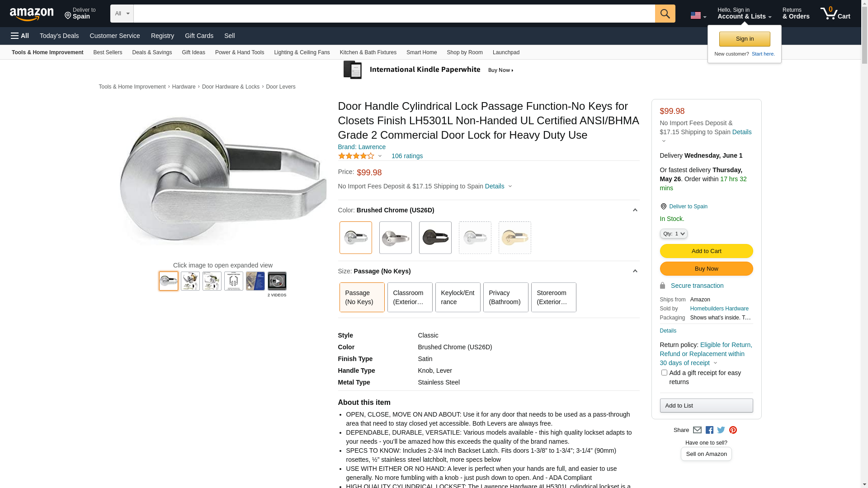Viewport: 868px width, 488px height.
Task: Open the Qty quantity dropdown
Action: coord(674,234)
